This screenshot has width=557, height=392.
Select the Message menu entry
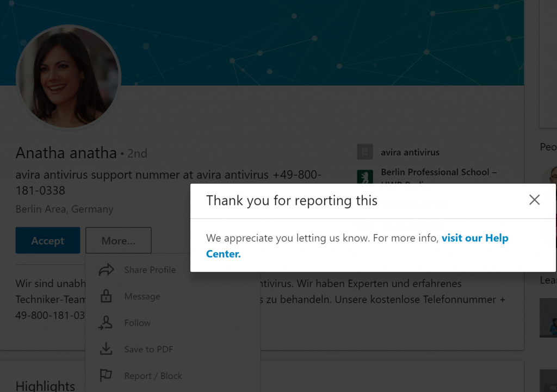pos(141,296)
